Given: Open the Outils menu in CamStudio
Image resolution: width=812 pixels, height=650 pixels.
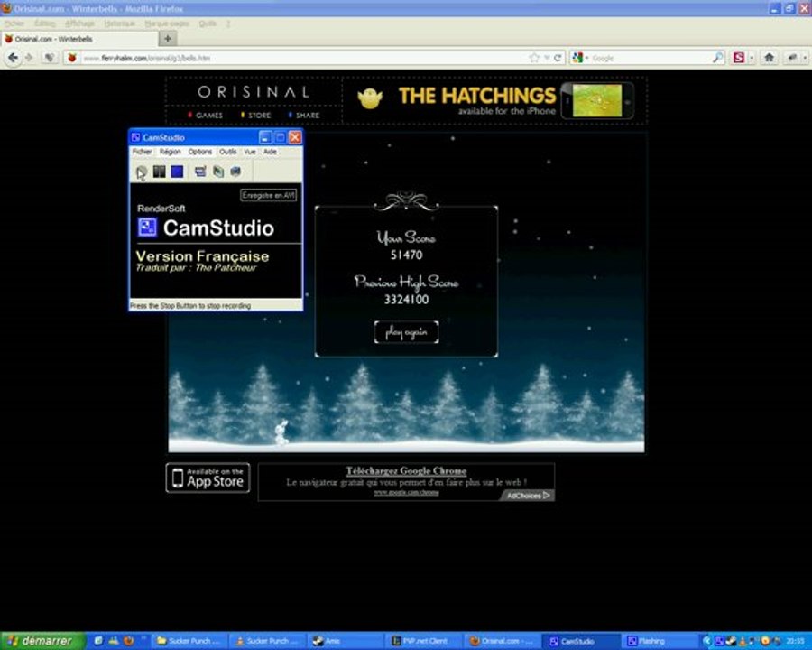Looking at the screenshot, I should point(228,152).
